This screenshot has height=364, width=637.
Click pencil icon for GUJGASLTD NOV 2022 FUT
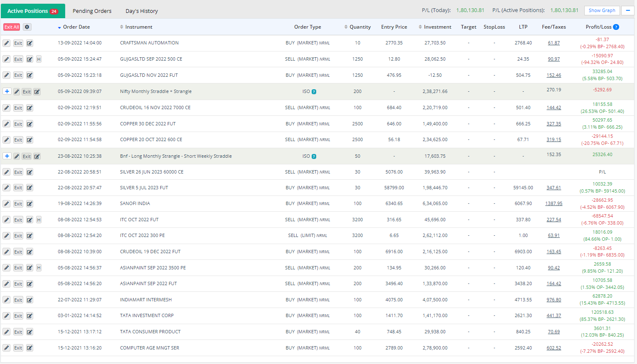(x=7, y=75)
